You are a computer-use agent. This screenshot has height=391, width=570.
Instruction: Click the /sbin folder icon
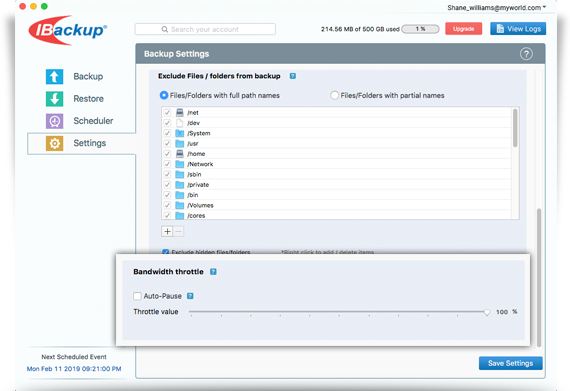(180, 174)
